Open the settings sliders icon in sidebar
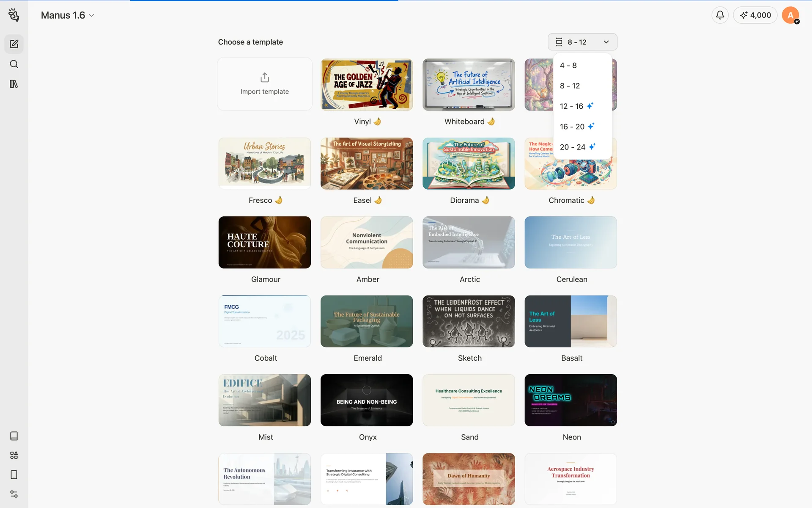Screen dimensions: 812x508 click(x=14, y=494)
